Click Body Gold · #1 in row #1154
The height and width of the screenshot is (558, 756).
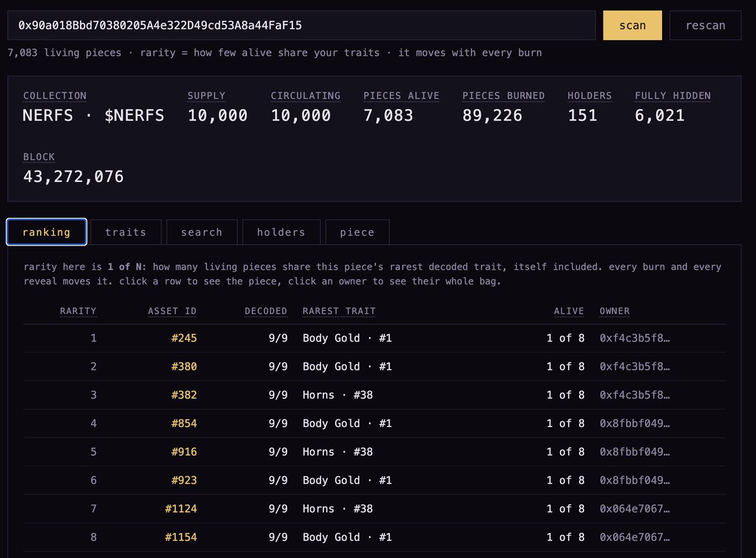tap(347, 537)
